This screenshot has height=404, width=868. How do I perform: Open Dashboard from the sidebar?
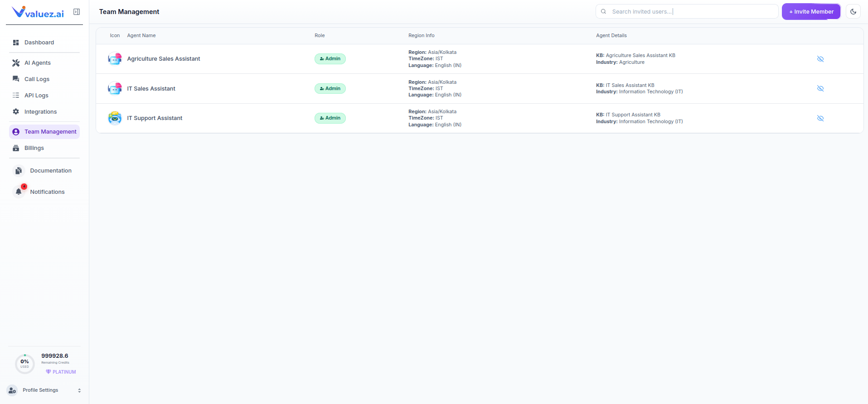[44, 43]
